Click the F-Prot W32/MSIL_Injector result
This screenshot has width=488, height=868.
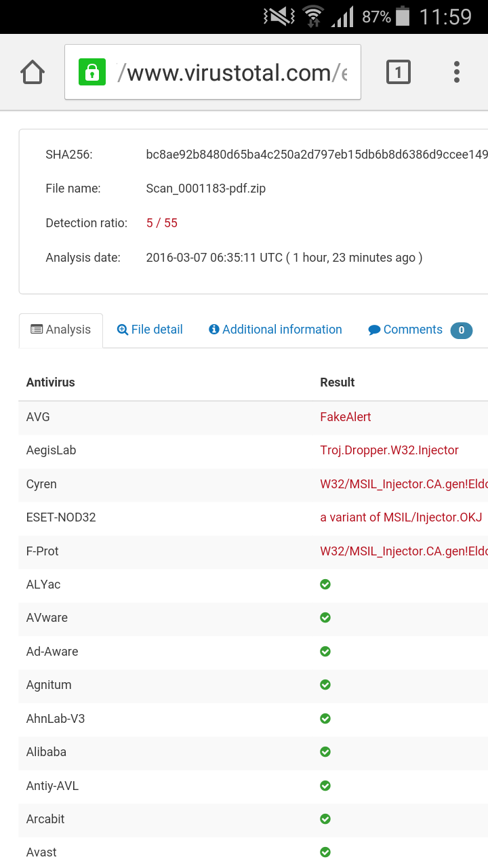[404, 551]
